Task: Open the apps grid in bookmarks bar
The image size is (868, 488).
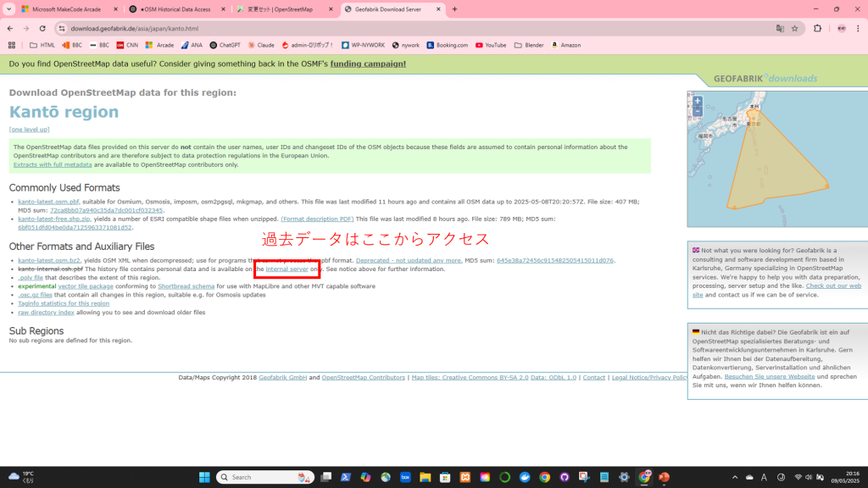Action: coord(12,45)
